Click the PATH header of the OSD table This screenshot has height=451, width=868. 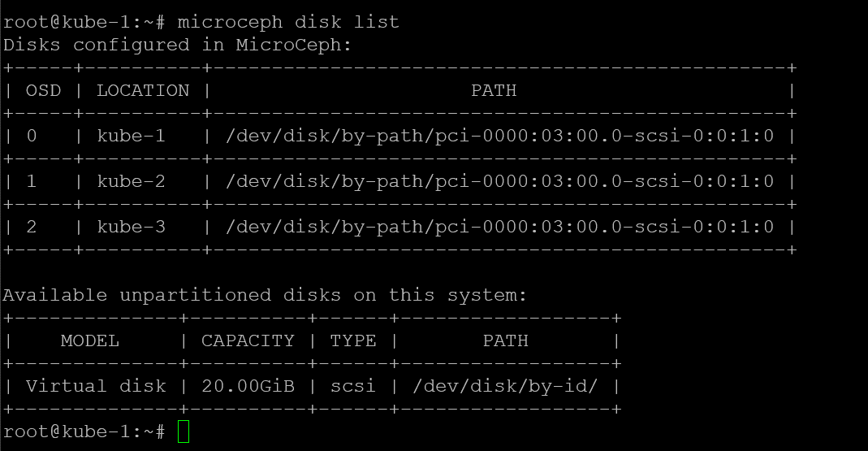(x=494, y=90)
